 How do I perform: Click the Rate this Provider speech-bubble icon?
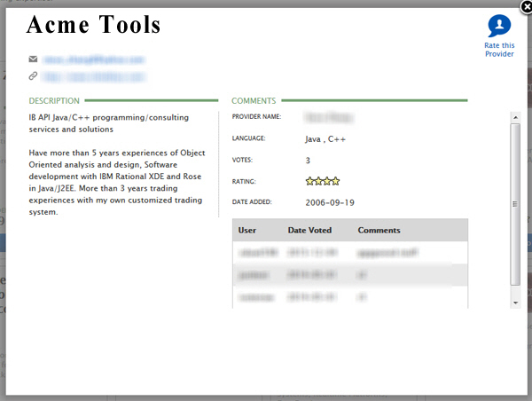click(x=499, y=26)
